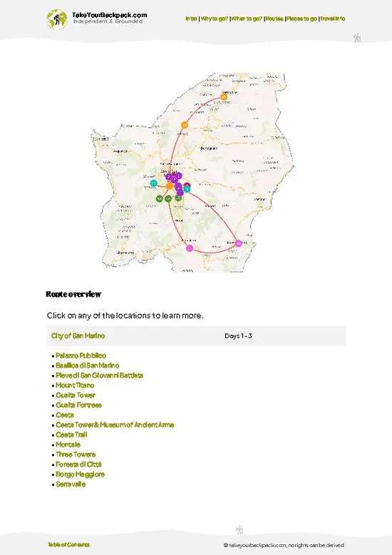
Task: Open the Cesta Trail link
Action: [71, 434]
